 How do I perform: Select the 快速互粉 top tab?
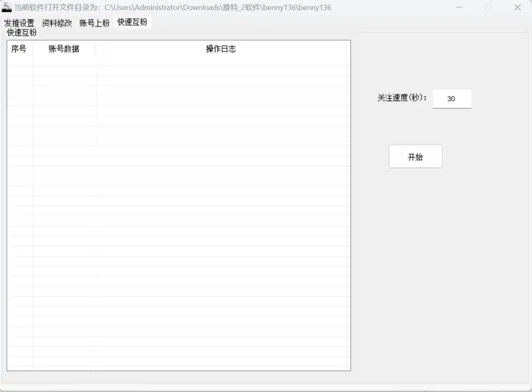pyautogui.click(x=130, y=22)
